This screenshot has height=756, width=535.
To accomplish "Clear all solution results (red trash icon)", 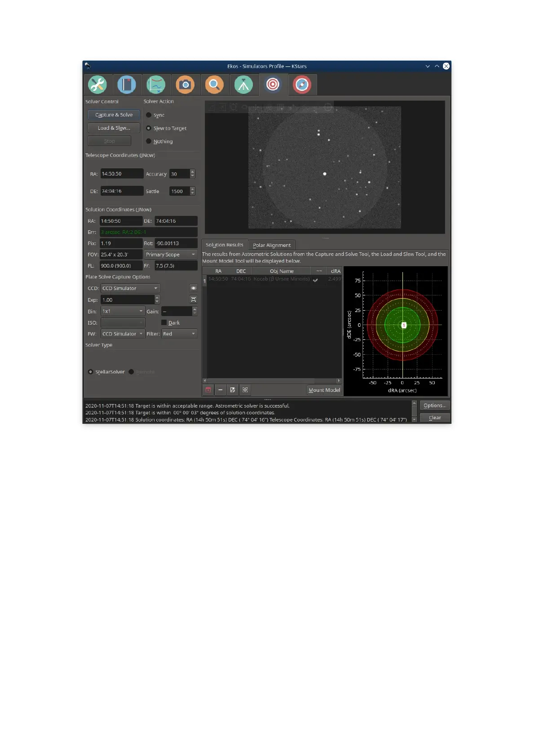I will coord(208,390).
